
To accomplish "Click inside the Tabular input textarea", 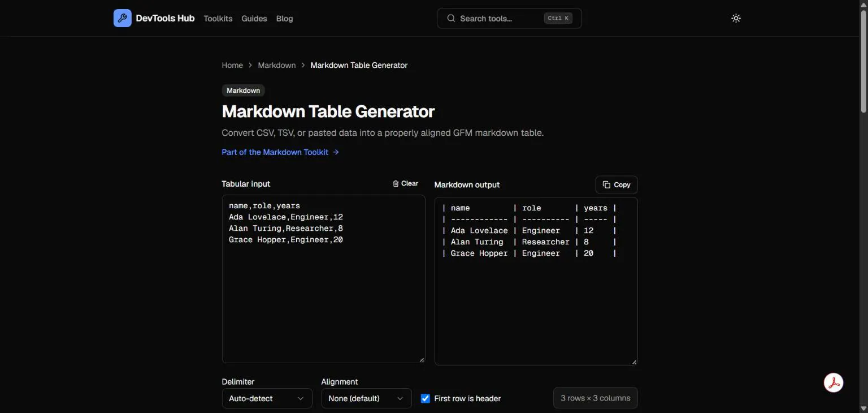I will tap(323, 279).
